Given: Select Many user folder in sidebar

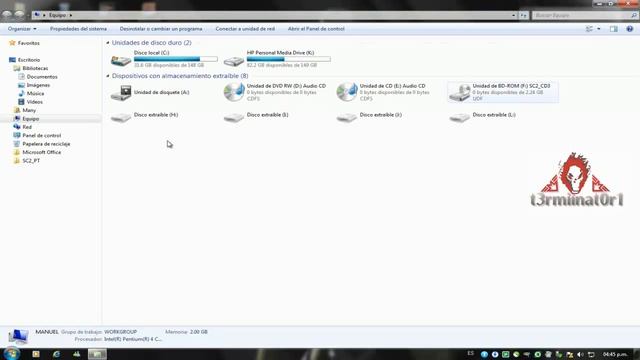Looking at the screenshot, I should point(29,110).
